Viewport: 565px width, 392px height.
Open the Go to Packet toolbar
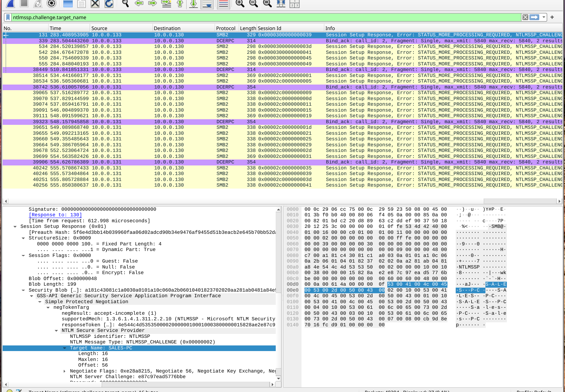(x=166, y=4)
